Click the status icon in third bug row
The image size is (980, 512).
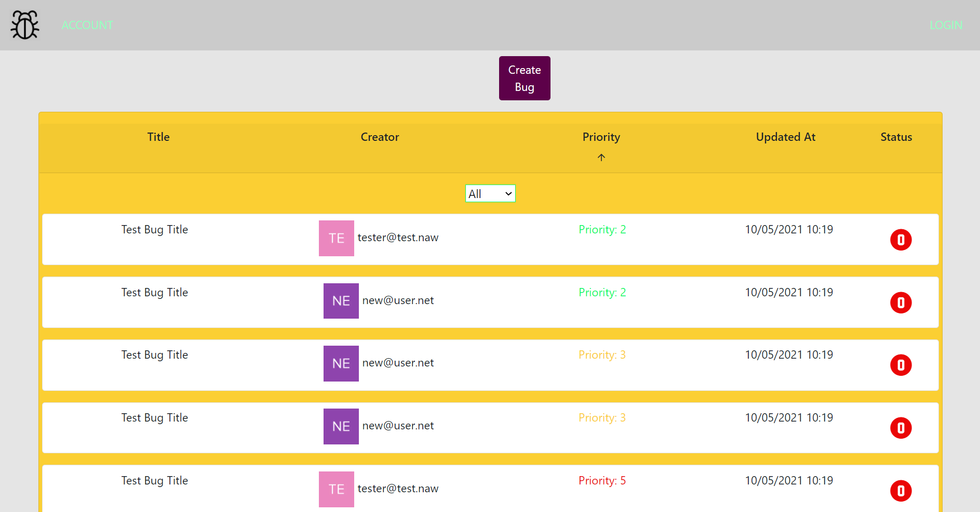(x=901, y=365)
